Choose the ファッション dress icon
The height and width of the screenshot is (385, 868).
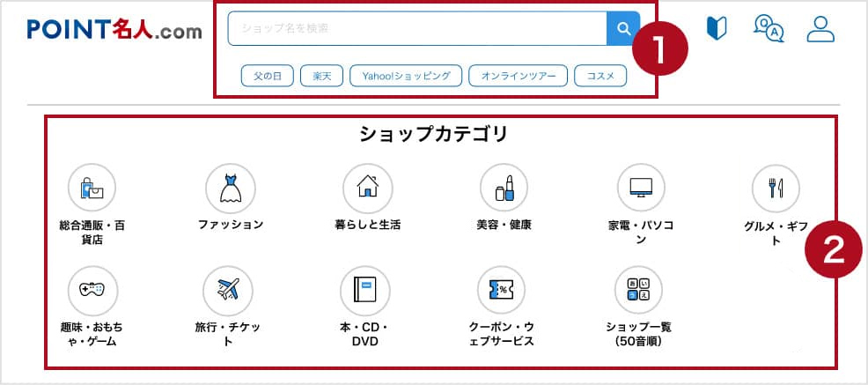pyautogui.click(x=230, y=188)
